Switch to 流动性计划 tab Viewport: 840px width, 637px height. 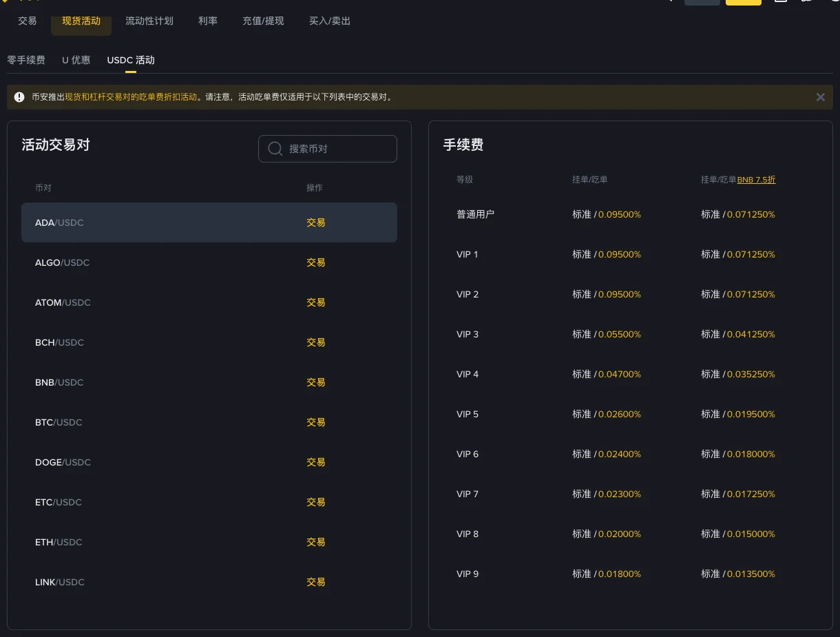[x=149, y=21]
